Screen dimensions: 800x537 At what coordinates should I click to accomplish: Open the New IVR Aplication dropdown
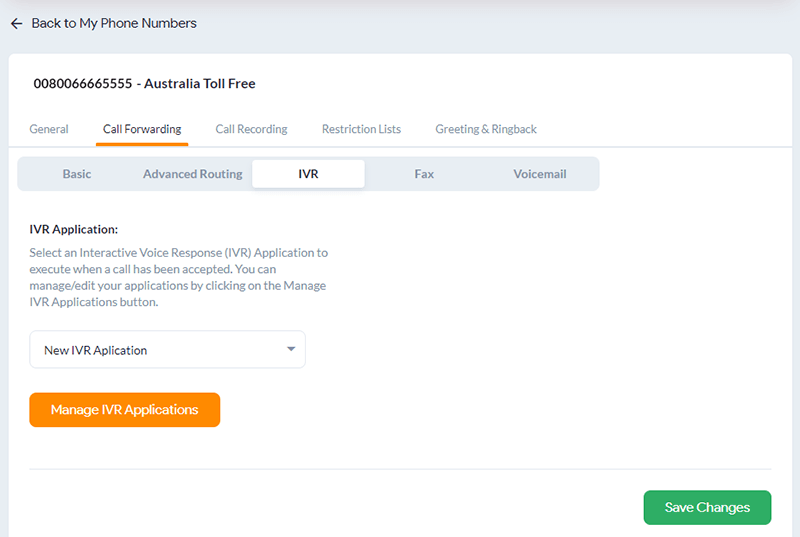[x=167, y=349]
